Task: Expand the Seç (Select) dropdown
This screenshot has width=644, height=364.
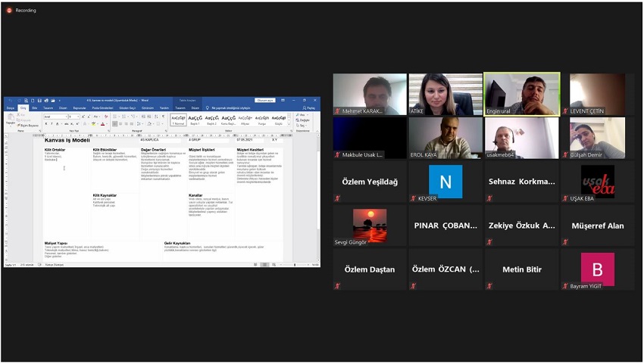Action: tap(305, 125)
